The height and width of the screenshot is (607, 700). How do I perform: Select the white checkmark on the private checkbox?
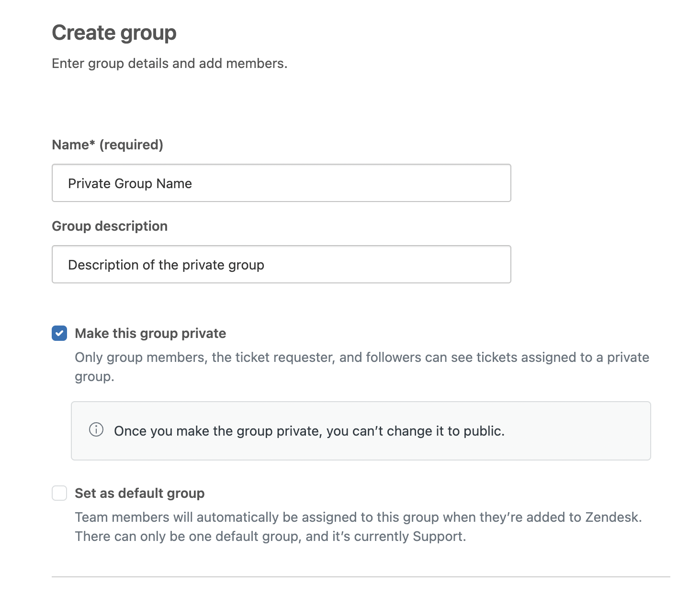tap(59, 333)
